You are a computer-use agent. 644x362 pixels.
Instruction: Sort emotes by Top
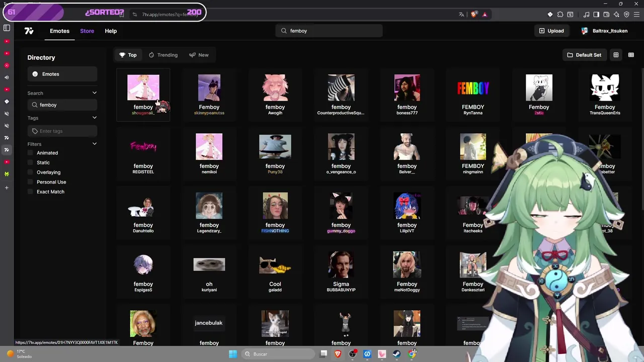(x=128, y=55)
